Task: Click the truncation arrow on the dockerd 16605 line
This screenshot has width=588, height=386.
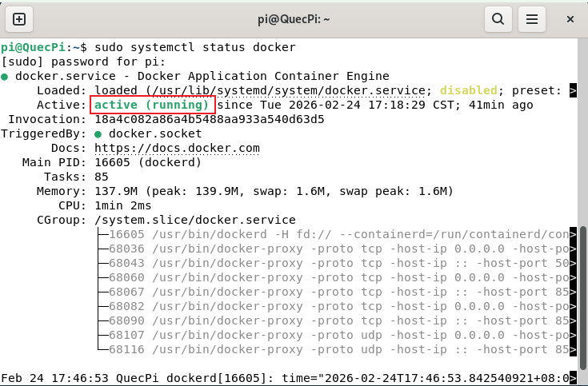Action: tap(573, 235)
